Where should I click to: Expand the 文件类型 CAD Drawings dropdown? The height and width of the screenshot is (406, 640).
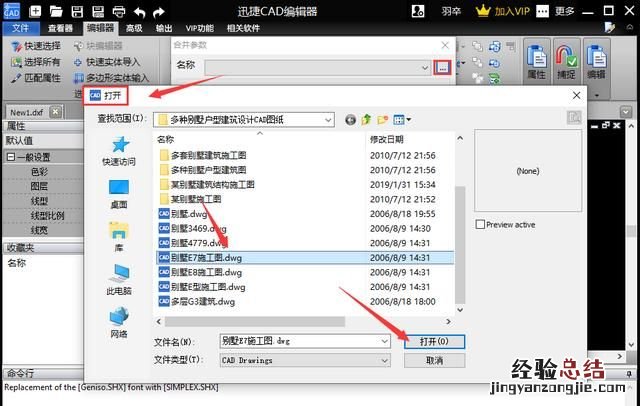click(x=384, y=360)
